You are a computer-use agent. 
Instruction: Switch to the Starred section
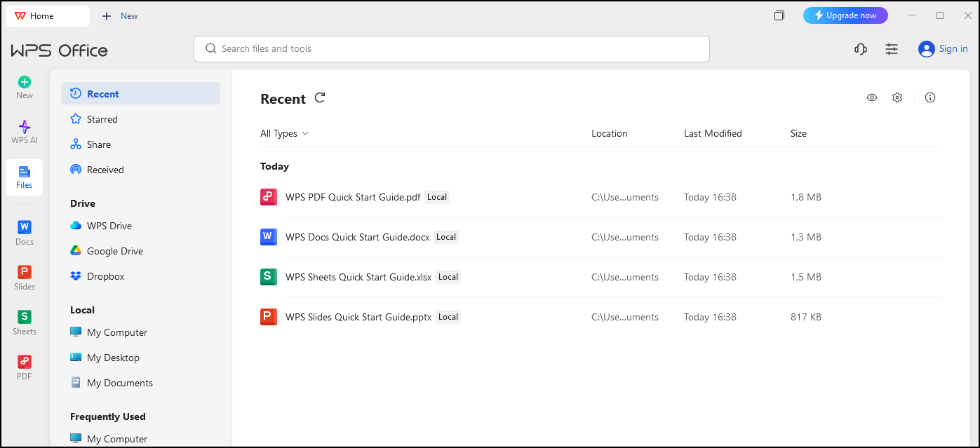pyautogui.click(x=102, y=118)
